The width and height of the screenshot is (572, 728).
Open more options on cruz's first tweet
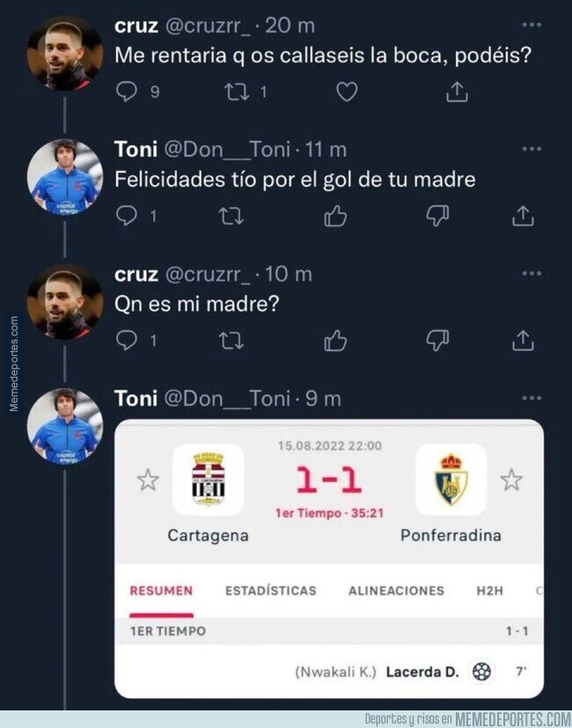click(x=531, y=26)
